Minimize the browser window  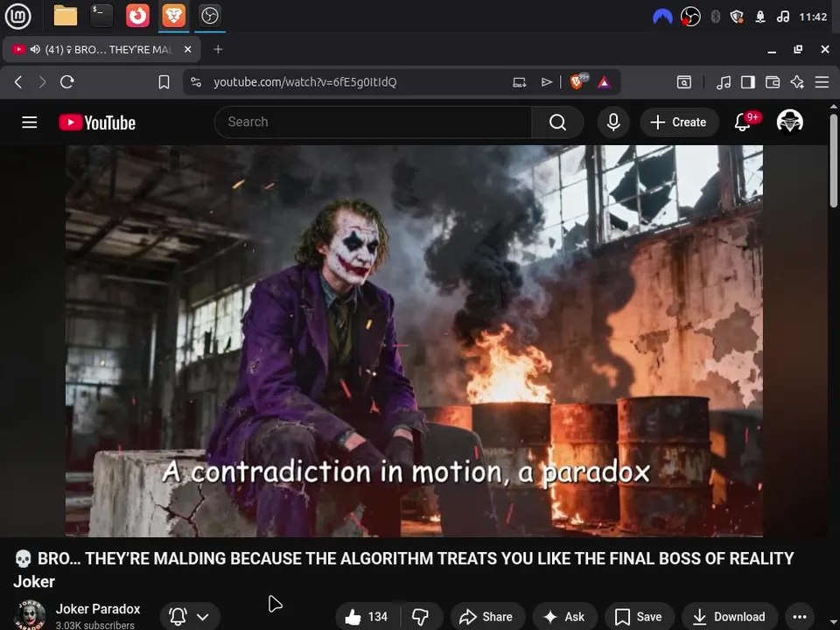click(772, 50)
